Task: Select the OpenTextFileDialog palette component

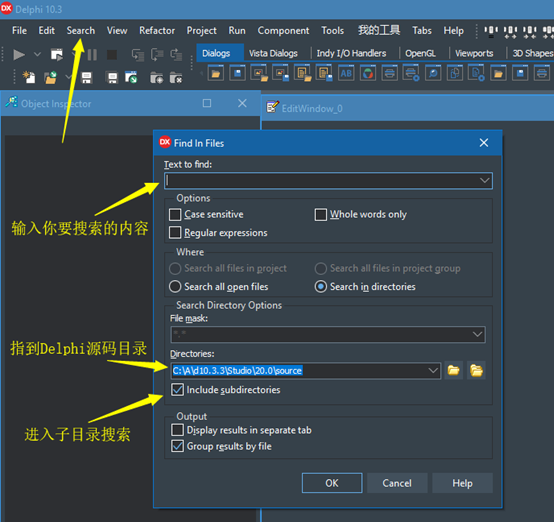Action: pos(302,73)
